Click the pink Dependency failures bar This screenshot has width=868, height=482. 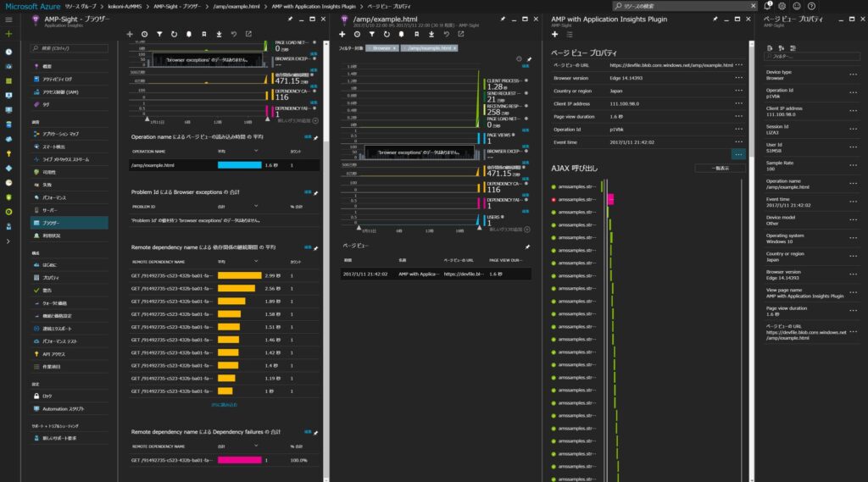coord(239,460)
